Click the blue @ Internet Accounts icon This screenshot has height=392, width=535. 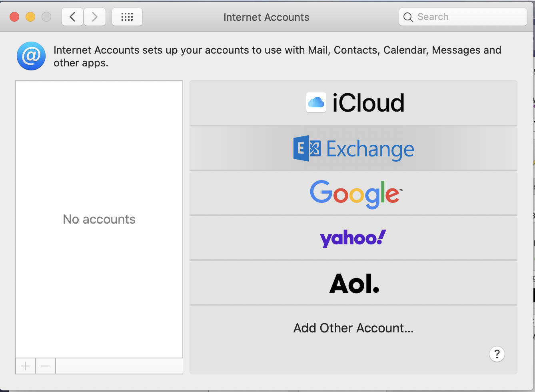(x=31, y=56)
